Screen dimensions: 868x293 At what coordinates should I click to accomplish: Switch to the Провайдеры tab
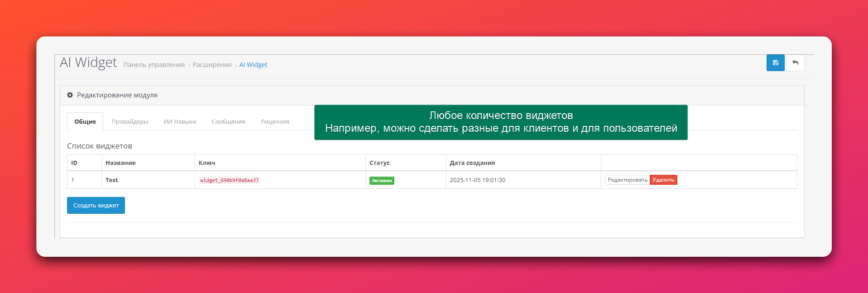(129, 121)
